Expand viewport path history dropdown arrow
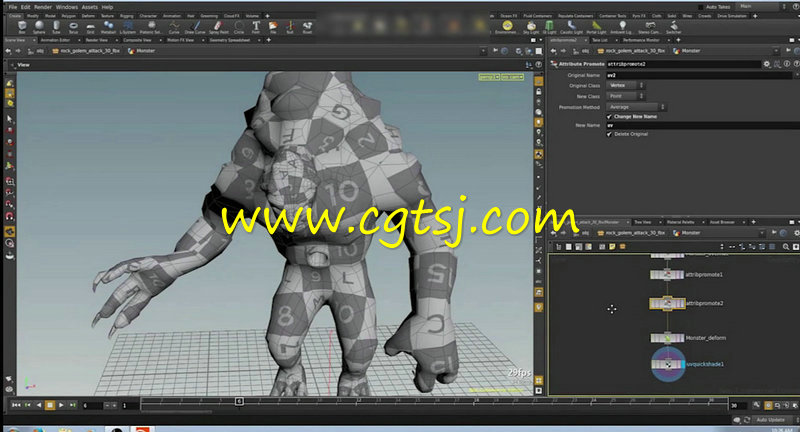The image size is (800, 432). coord(483,51)
